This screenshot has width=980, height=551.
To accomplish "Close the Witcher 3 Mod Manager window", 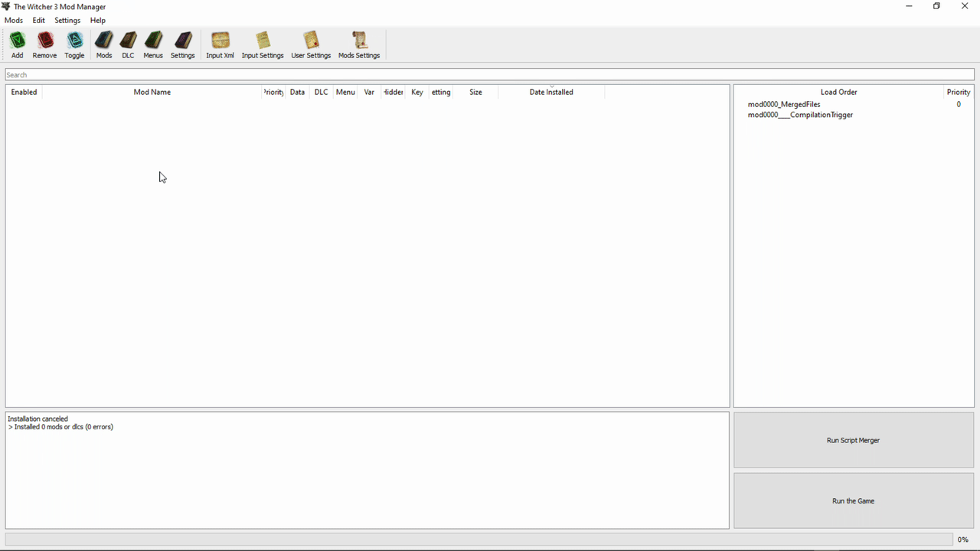I will tap(965, 6).
